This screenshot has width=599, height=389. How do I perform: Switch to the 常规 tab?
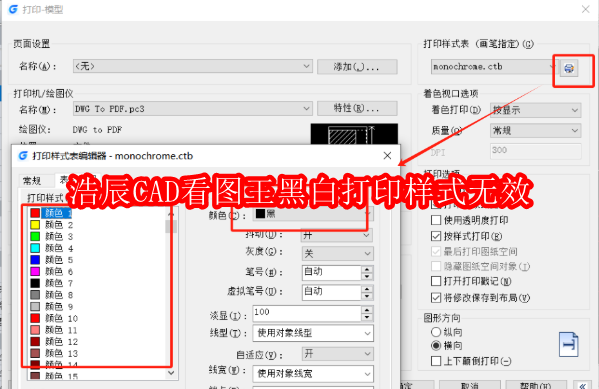[x=32, y=181]
